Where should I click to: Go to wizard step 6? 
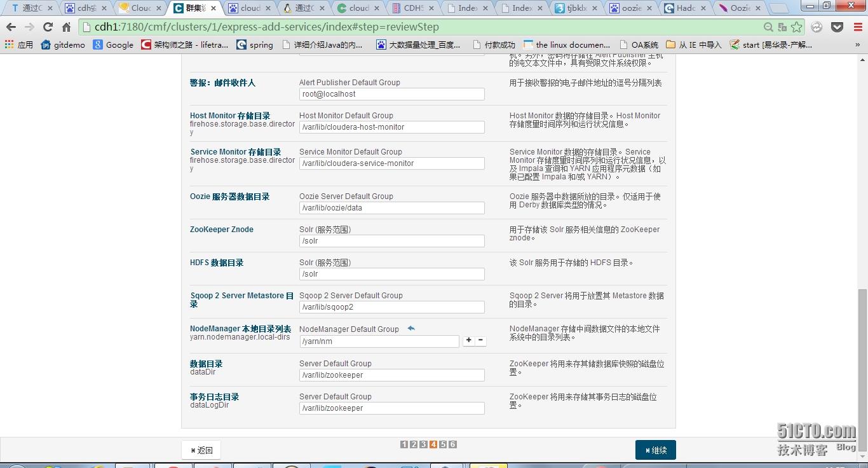(x=452, y=444)
